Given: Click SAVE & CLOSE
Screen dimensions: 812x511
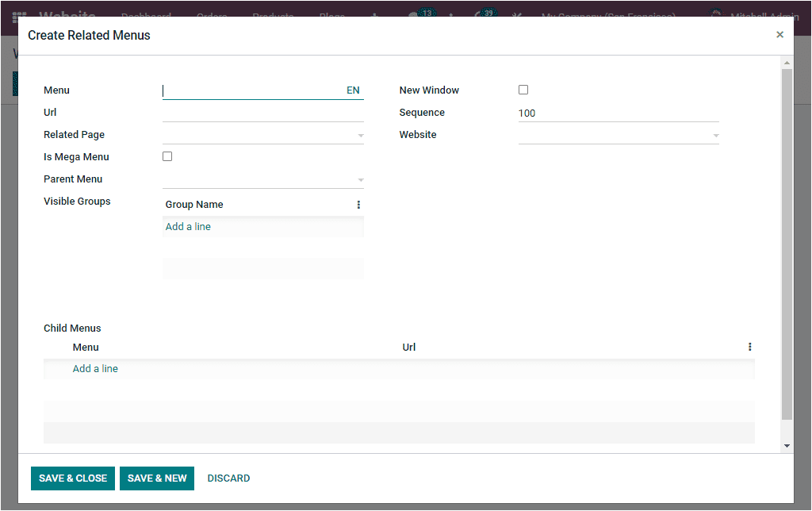Looking at the screenshot, I should (72, 478).
